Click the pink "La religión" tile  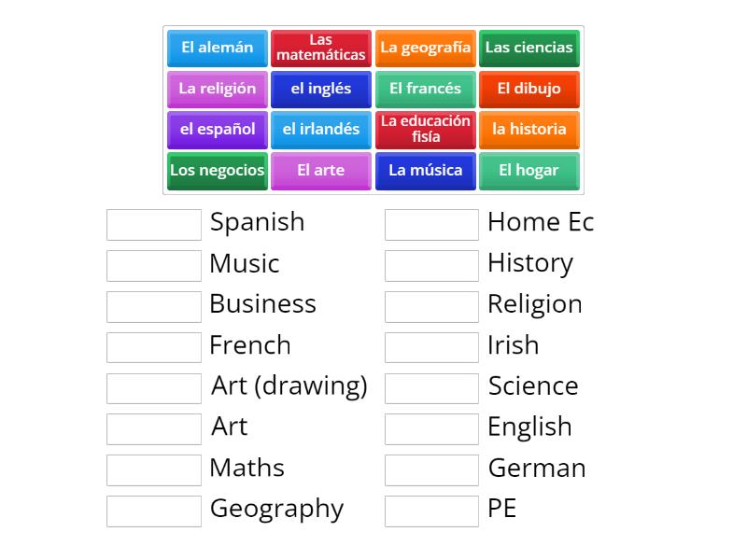click(x=218, y=89)
